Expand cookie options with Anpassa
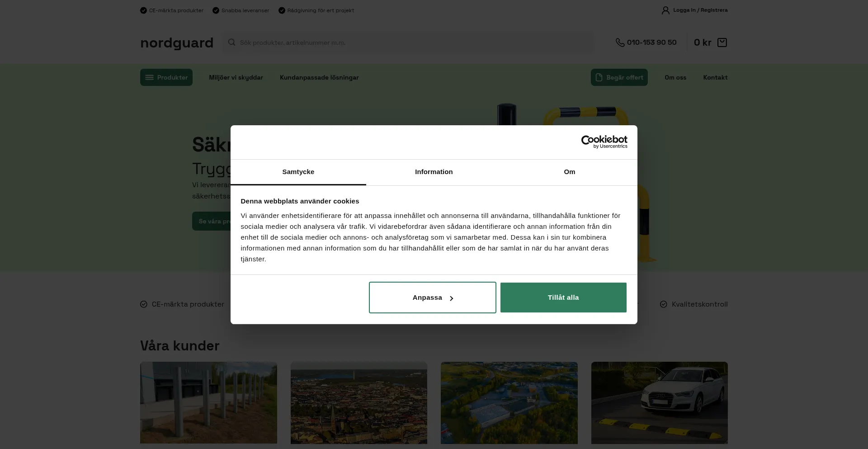 coord(432,298)
